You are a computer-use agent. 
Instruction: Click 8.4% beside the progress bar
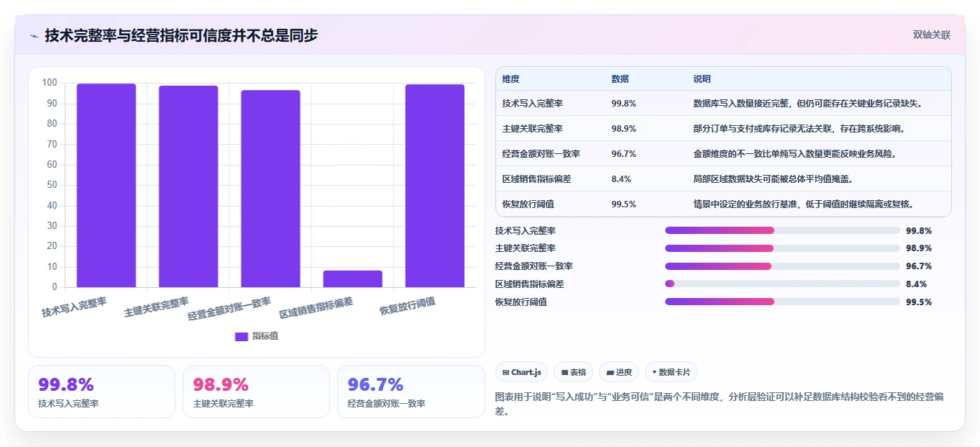click(917, 284)
